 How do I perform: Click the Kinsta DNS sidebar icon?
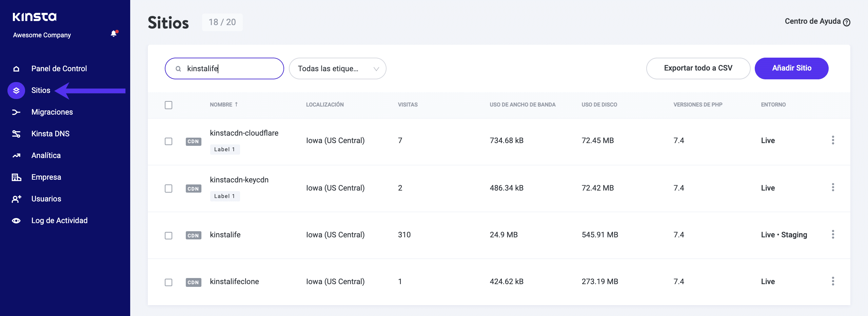[x=16, y=134]
